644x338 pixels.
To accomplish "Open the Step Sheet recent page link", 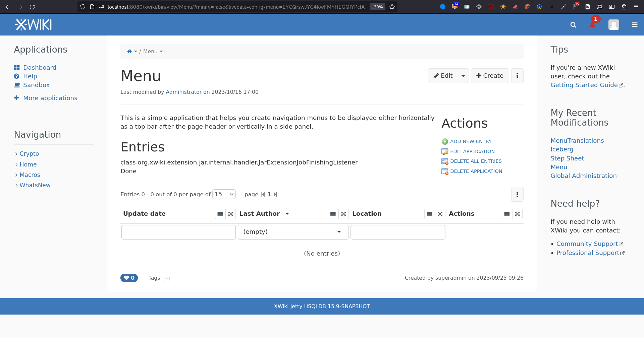I will pyautogui.click(x=567, y=158).
